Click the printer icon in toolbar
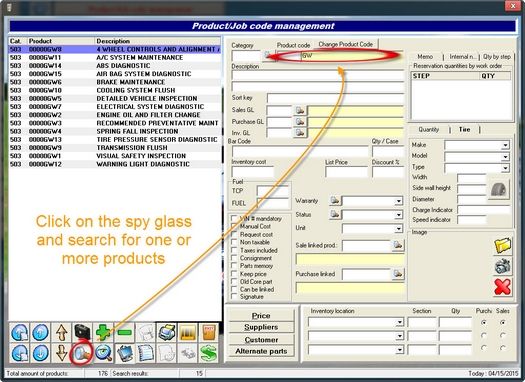 click(x=167, y=332)
